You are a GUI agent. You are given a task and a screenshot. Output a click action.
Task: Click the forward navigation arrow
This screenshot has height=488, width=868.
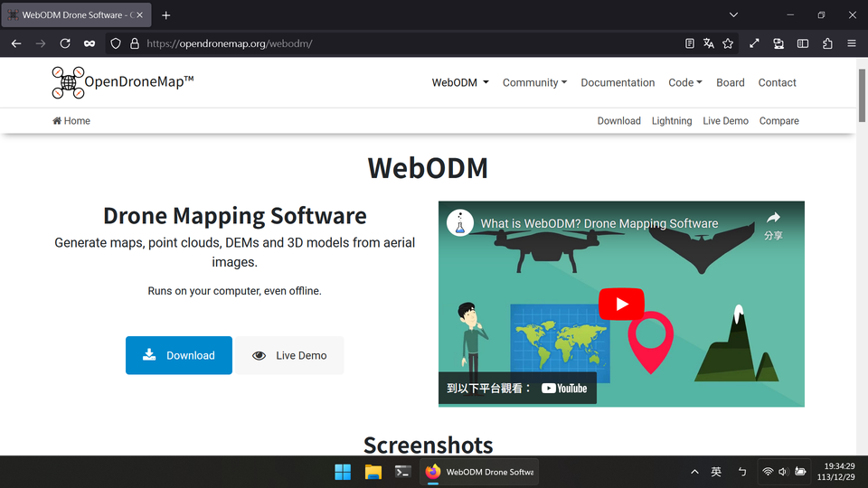(x=41, y=43)
